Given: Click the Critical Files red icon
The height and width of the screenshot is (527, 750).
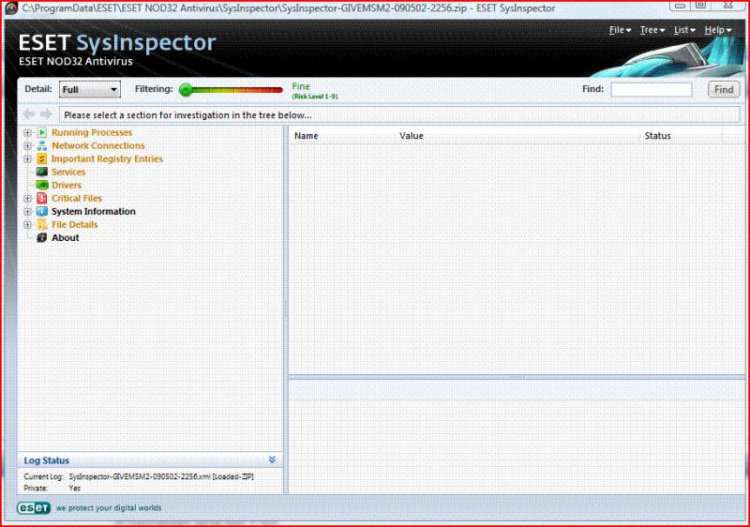Looking at the screenshot, I should pyautogui.click(x=42, y=198).
